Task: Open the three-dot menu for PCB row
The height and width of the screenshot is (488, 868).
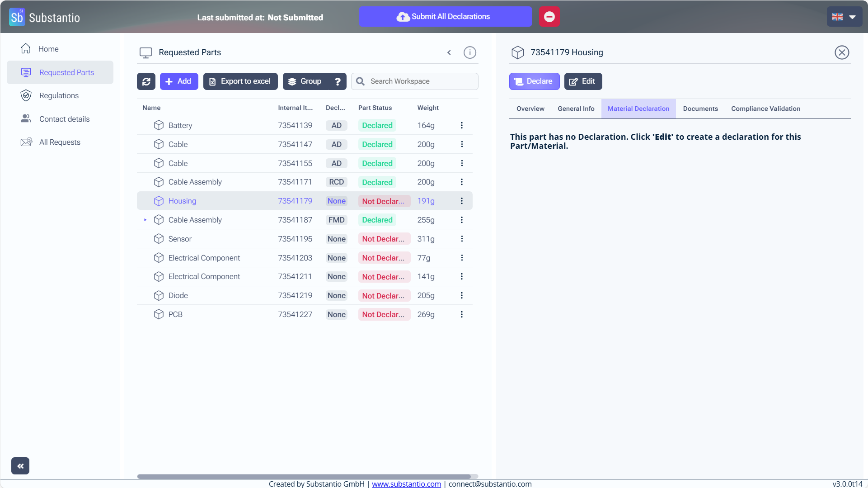Action: [461, 314]
